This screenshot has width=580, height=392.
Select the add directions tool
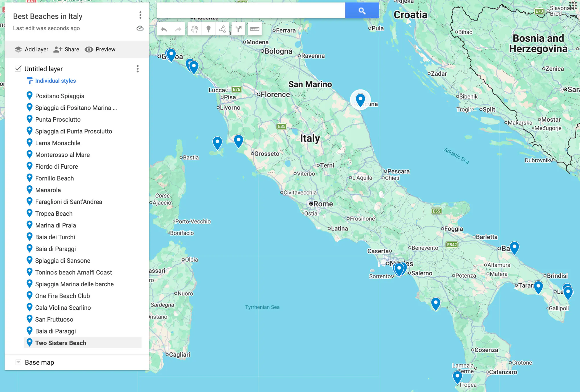pyautogui.click(x=238, y=29)
